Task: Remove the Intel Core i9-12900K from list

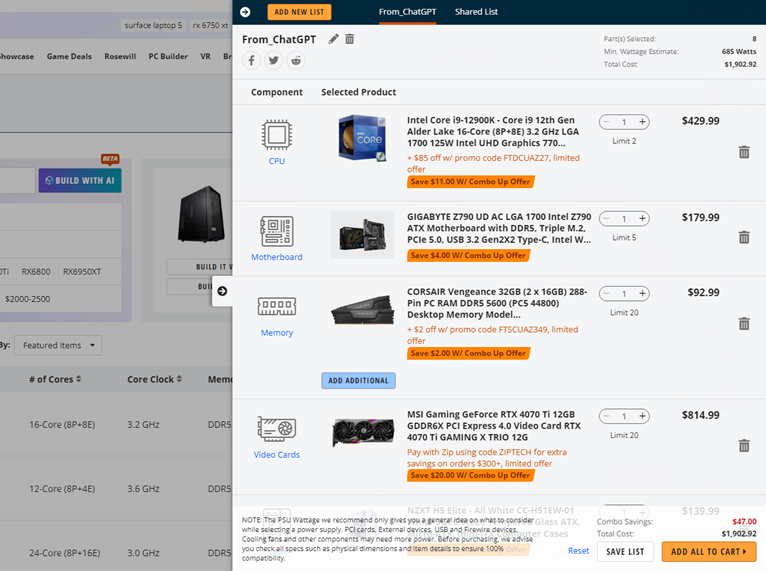Action: click(743, 152)
